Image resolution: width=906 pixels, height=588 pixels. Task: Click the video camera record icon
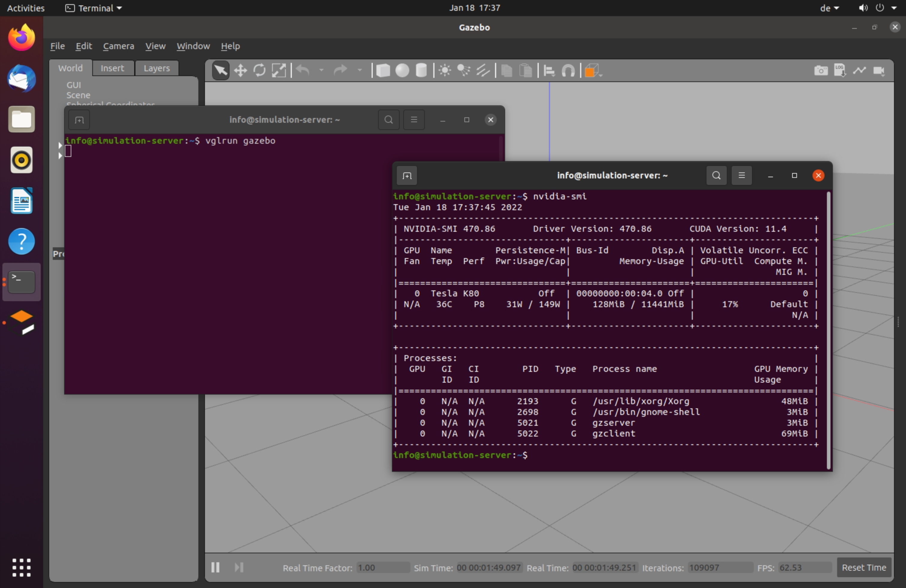(x=879, y=71)
